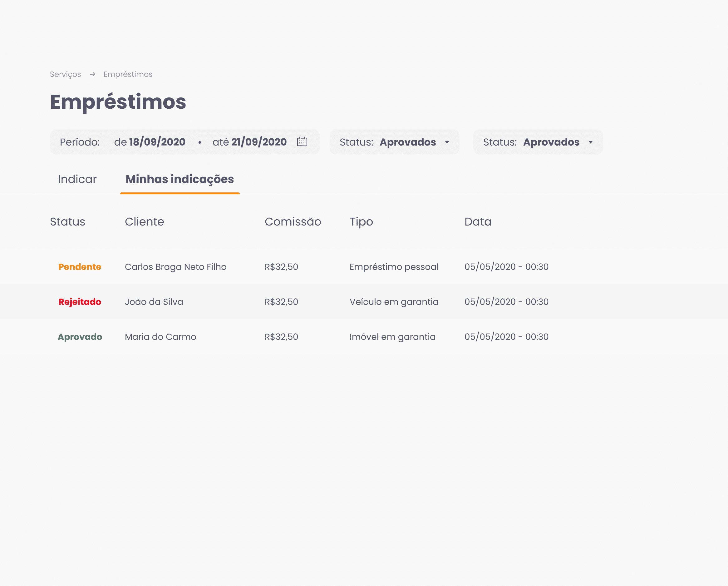Click the Aprovado status in Maria's row
The image size is (728, 586).
click(x=80, y=337)
